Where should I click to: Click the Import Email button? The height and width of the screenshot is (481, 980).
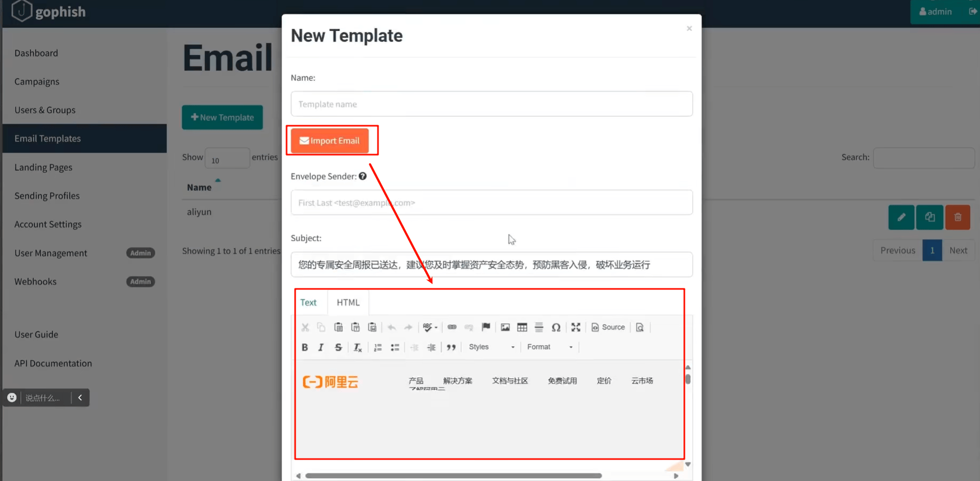[330, 141]
